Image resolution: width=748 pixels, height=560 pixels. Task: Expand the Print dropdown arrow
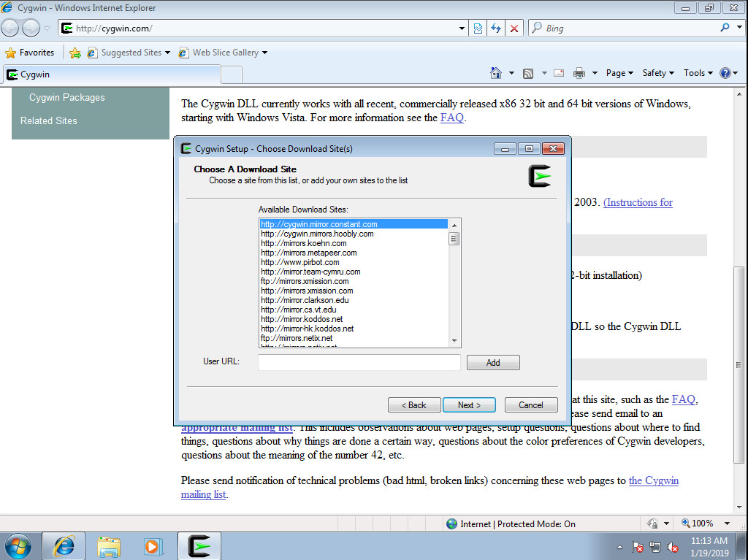pyautogui.click(x=595, y=73)
